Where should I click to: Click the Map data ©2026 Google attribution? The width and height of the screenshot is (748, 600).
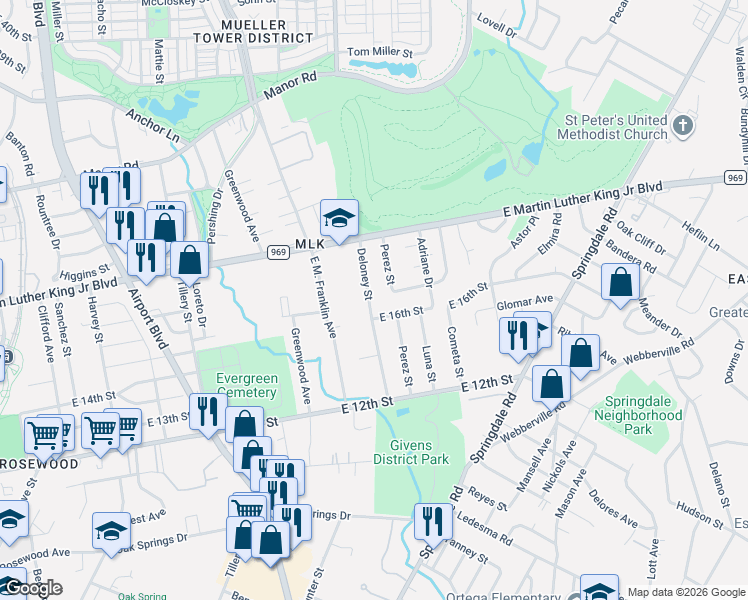click(686, 593)
